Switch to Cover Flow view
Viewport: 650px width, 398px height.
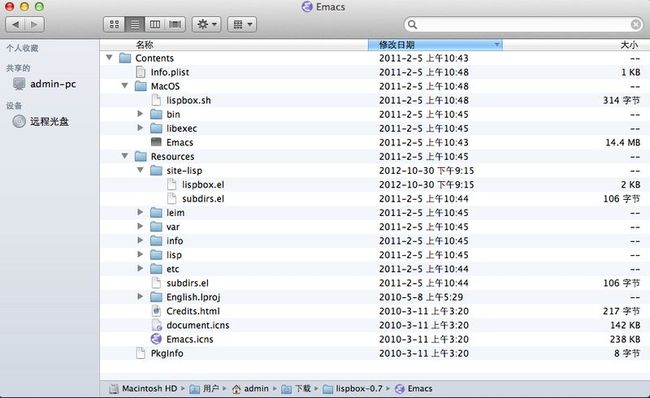[x=175, y=24]
